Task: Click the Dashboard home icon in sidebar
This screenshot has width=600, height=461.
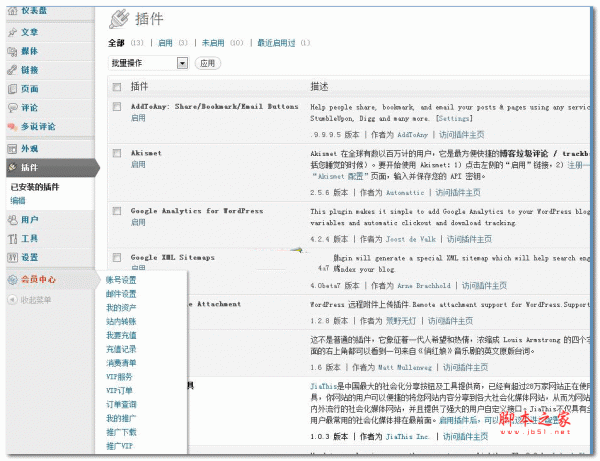Action: click(13, 11)
